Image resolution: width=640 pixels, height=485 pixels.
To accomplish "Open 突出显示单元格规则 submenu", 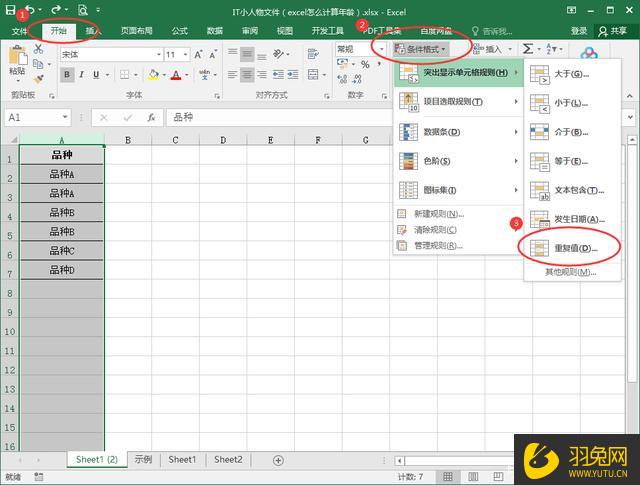I will tap(458, 73).
